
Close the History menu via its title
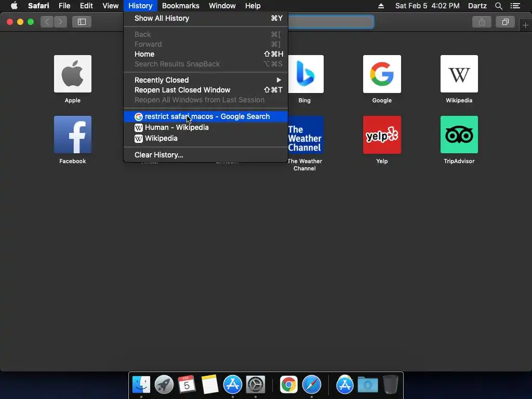point(140,6)
